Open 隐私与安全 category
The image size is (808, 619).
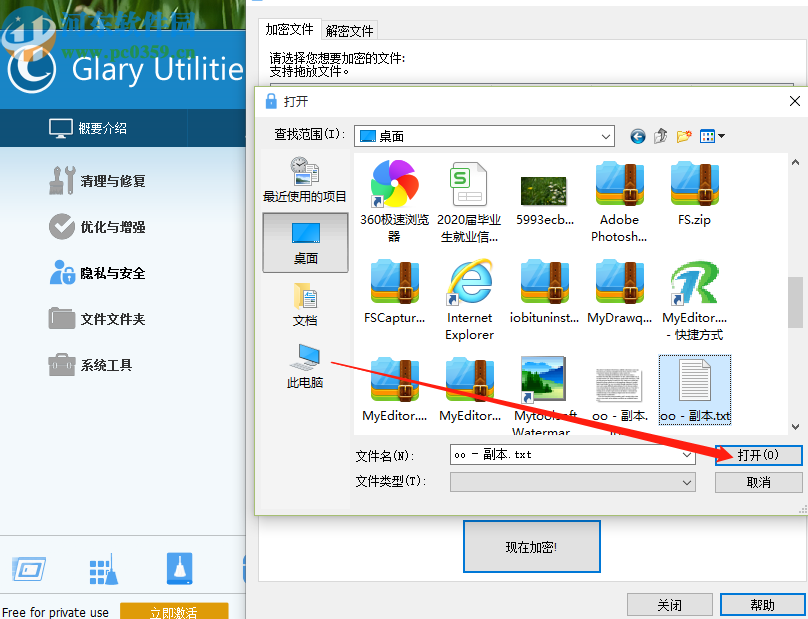98,272
